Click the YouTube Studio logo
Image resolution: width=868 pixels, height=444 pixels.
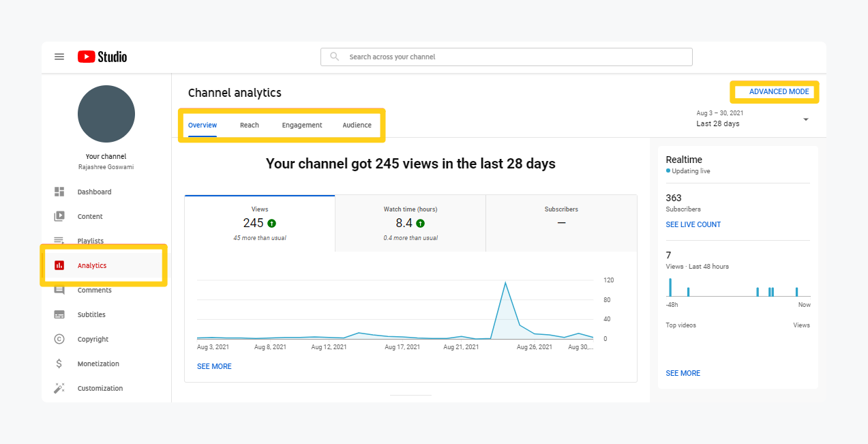point(102,57)
